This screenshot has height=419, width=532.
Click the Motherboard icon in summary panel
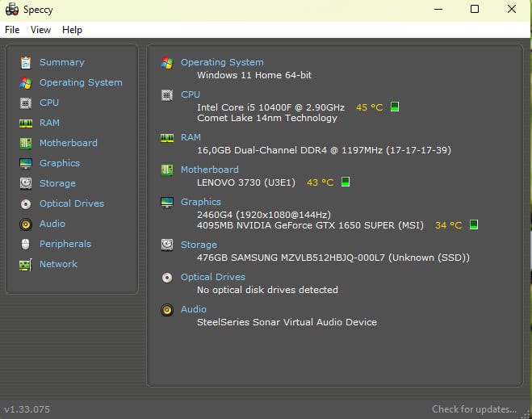coord(167,170)
